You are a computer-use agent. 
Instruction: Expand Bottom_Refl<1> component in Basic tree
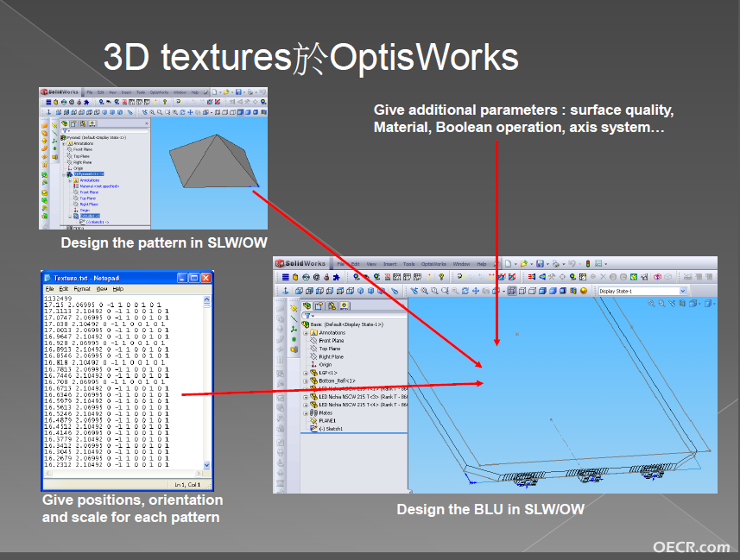point(306,381)
